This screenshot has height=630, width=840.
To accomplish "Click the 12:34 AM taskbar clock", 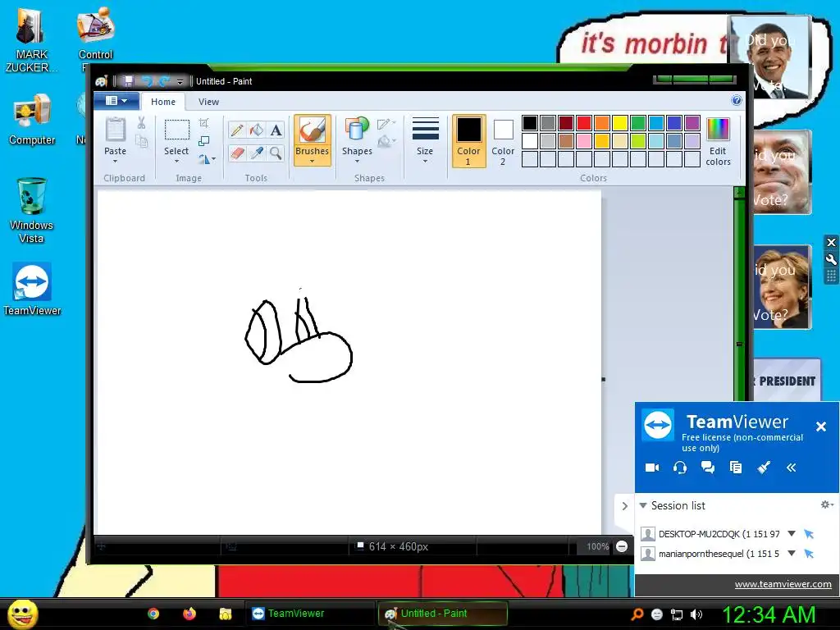I will pyautogui.click(x=768, y=614).
